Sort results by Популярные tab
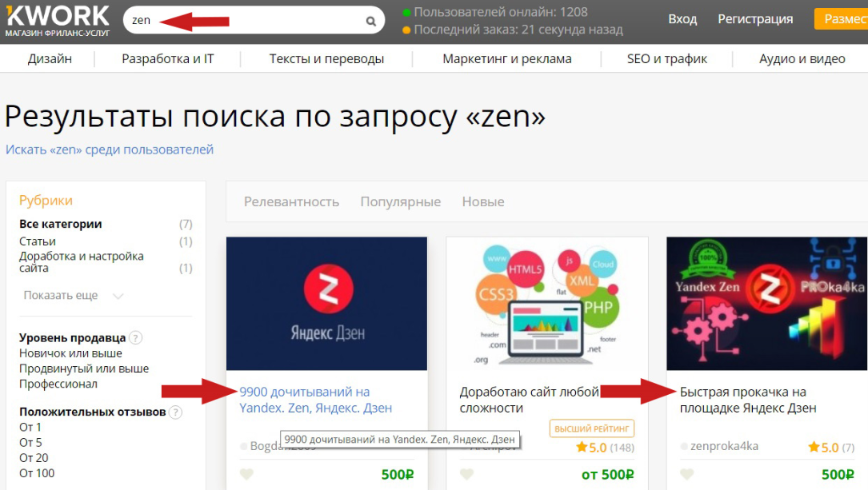 (400, 201)
